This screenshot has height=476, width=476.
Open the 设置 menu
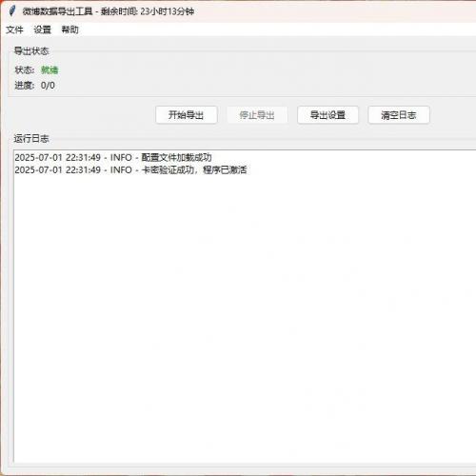click(43, 30)
